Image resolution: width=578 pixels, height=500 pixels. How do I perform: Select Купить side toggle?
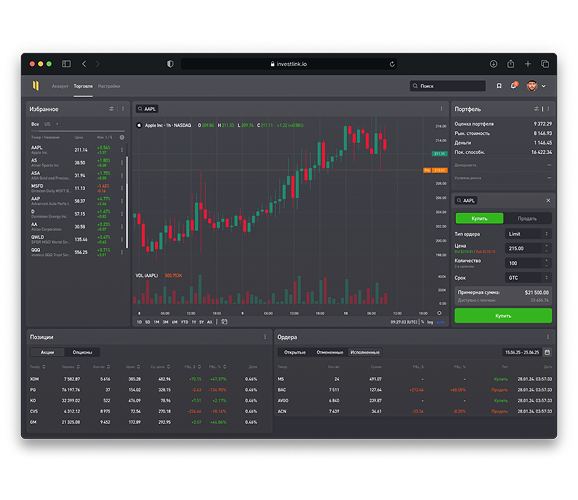479,218
